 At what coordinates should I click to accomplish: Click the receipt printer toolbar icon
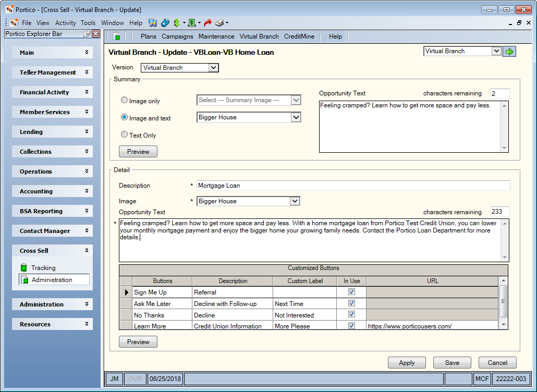click(219, 23)
